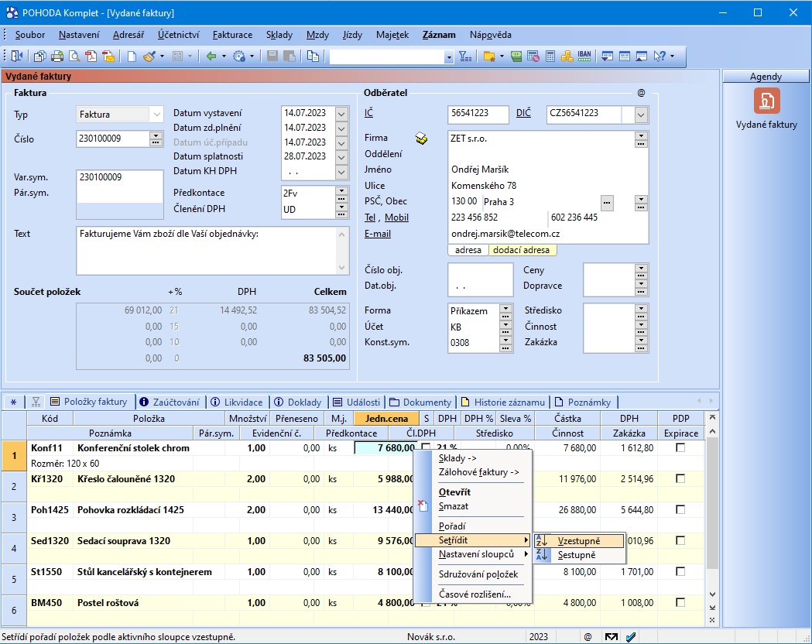Open the toolbar search combo box dropdown
Viewport: 812px width, 644px height.
[449, 57]
